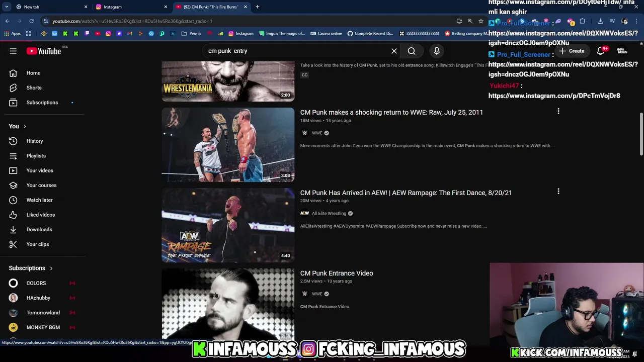
Task: Open the Permis bookmarks folder
Action: coord(191,34)
